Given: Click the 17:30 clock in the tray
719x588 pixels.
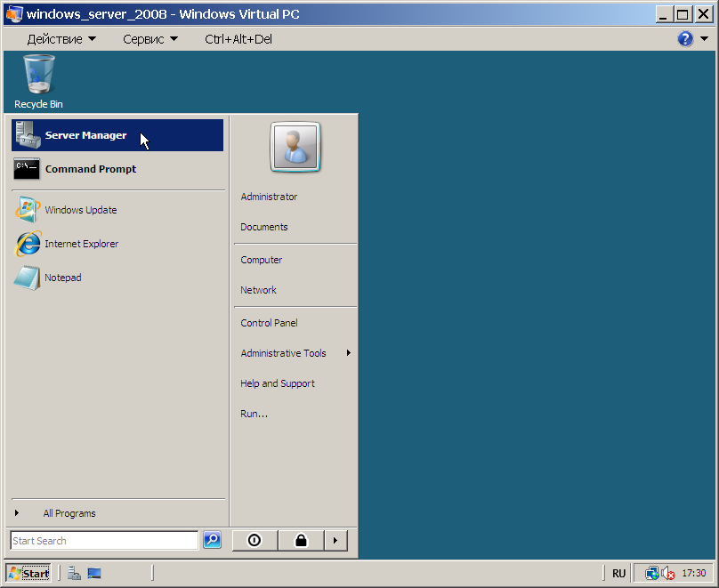Looking at the screenshot, I should tap(694, 574).
